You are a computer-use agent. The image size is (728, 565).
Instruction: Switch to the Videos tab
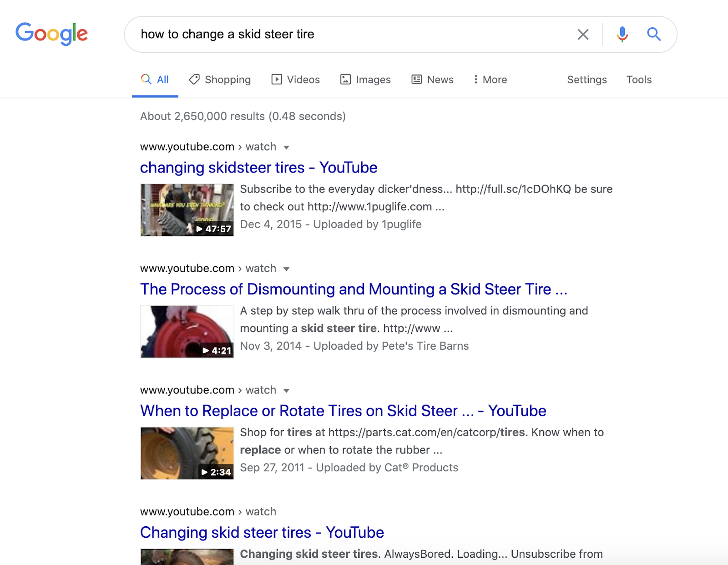[296, 80]
